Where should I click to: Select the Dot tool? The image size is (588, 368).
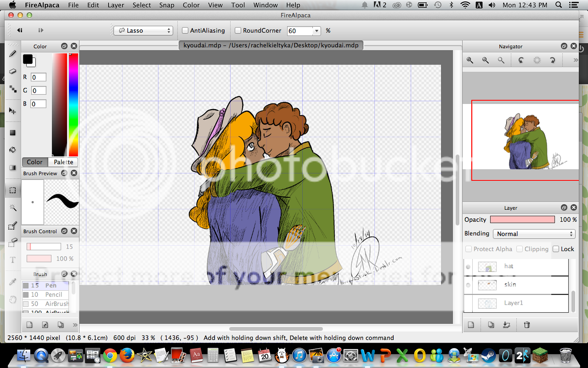[13, 89]
